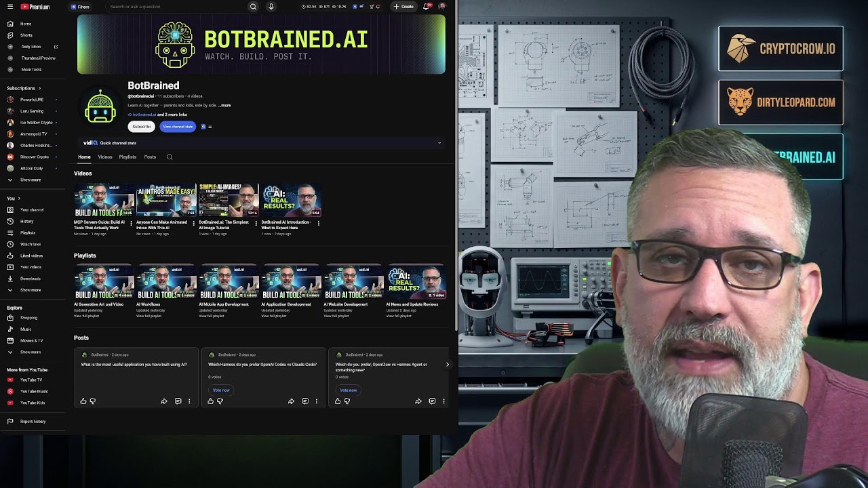Open YouTube TV link

click(31, 380)
